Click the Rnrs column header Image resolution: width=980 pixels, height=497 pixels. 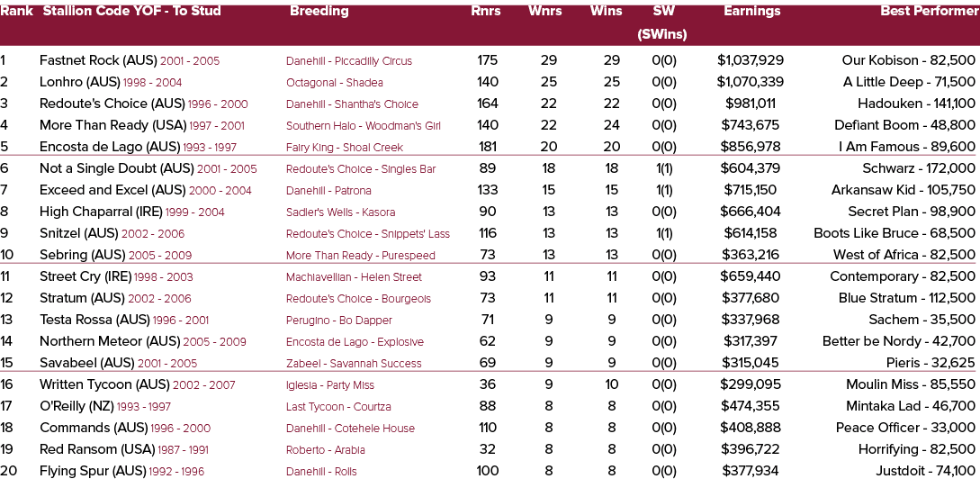486,11
